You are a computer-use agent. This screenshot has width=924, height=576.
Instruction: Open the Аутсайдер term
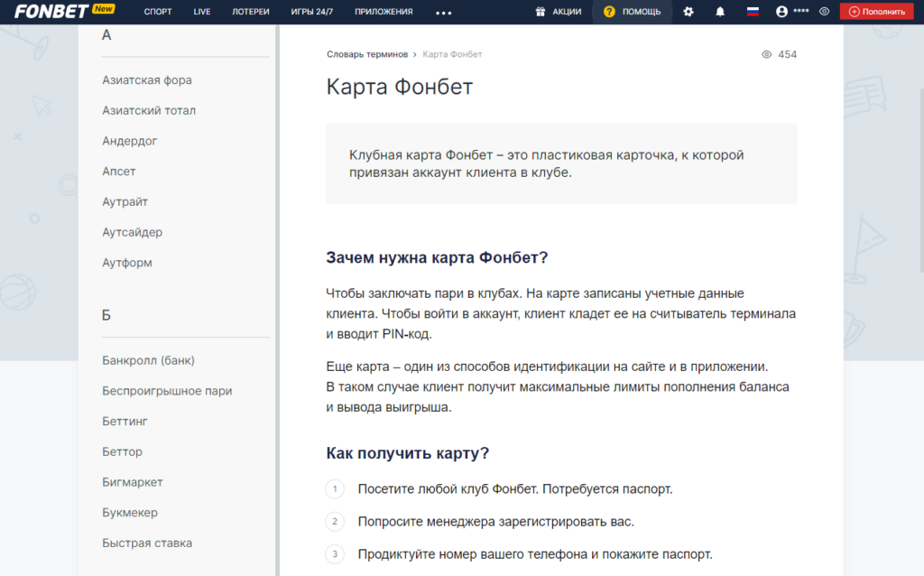coord(132,232)
